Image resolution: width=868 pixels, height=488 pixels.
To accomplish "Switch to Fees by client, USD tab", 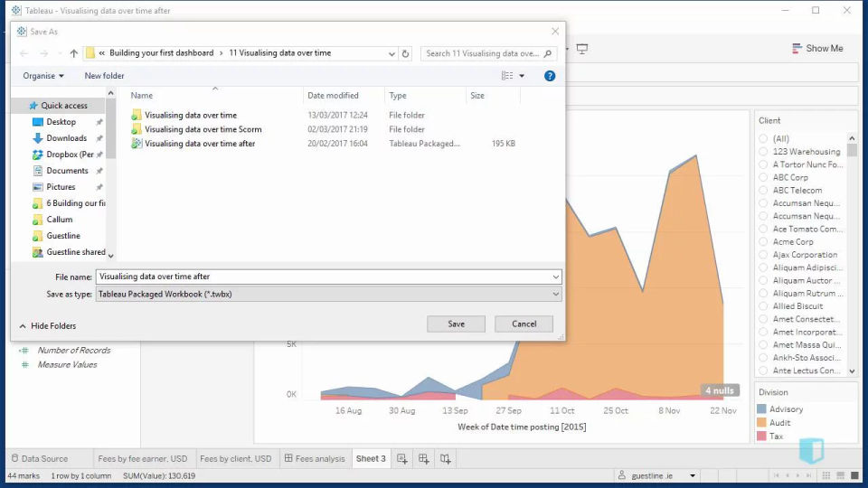I will click(236, 459).
